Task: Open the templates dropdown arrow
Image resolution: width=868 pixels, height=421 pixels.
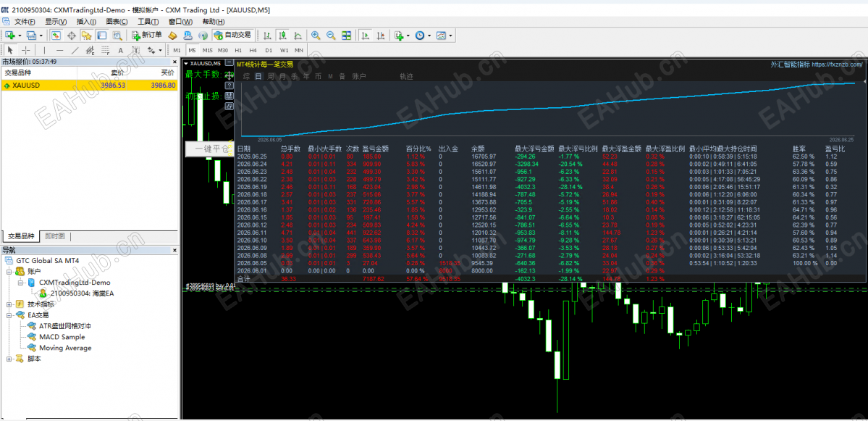Action: tap(451, 36)
